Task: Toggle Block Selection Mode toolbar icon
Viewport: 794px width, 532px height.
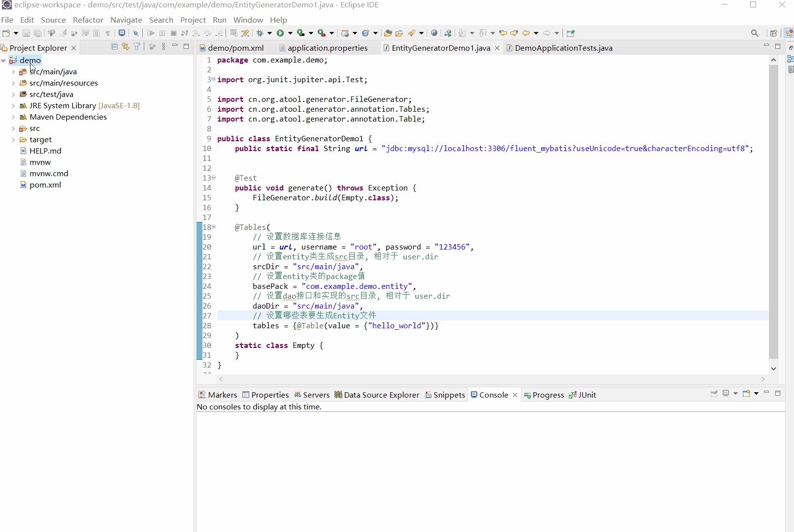Action: click(97, 33)
